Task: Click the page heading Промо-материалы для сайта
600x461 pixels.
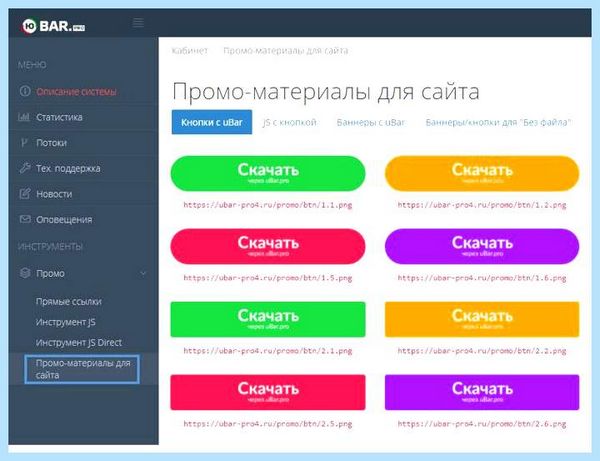Action: (x=326, y=92)
